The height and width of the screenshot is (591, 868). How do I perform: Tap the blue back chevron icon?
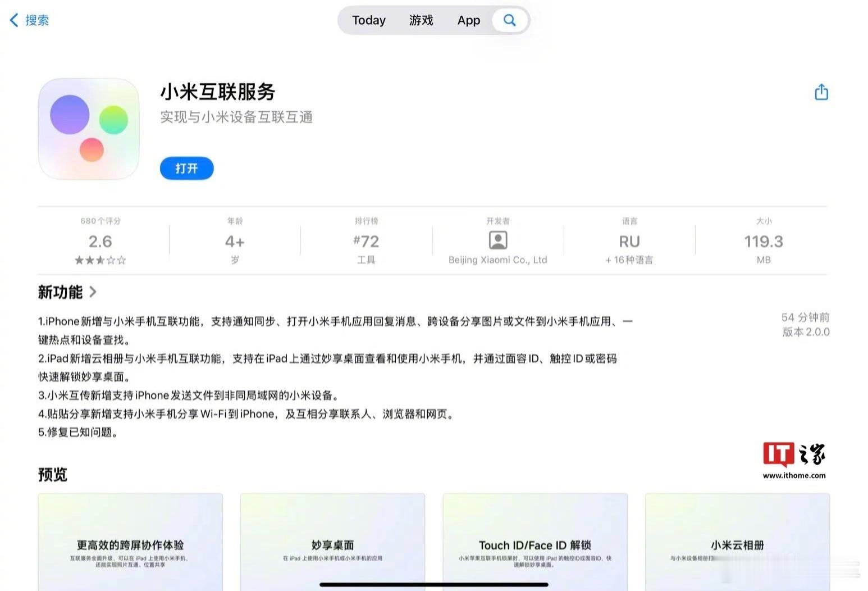tap(15, 20)
